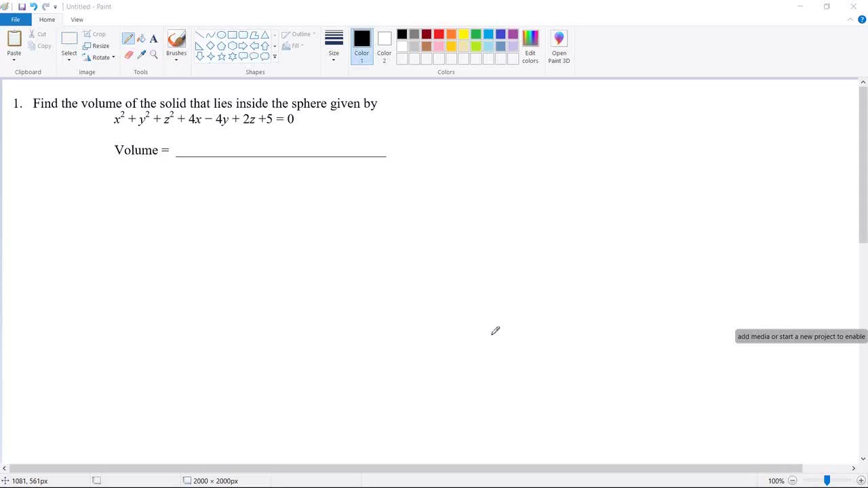868x488 pixels.
Task: Choose the Curve shape
Action: point(210,35)
